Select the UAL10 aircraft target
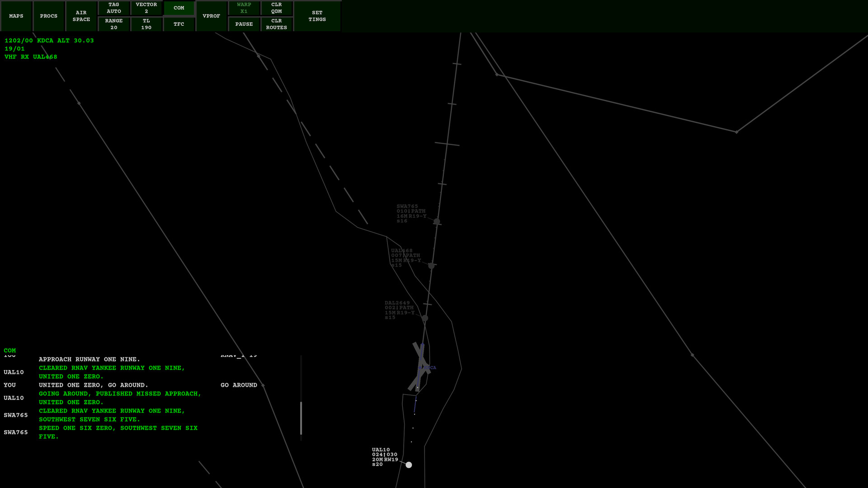868x488 pixels. pyautogui.click(x=409, y=465)
